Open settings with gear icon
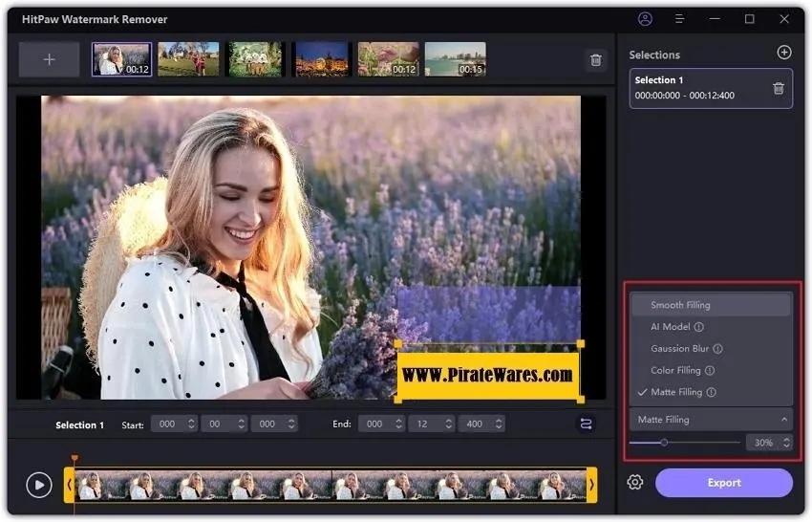Image resolution: width=812 pixels, height=522 pixels. coord(635,482)
